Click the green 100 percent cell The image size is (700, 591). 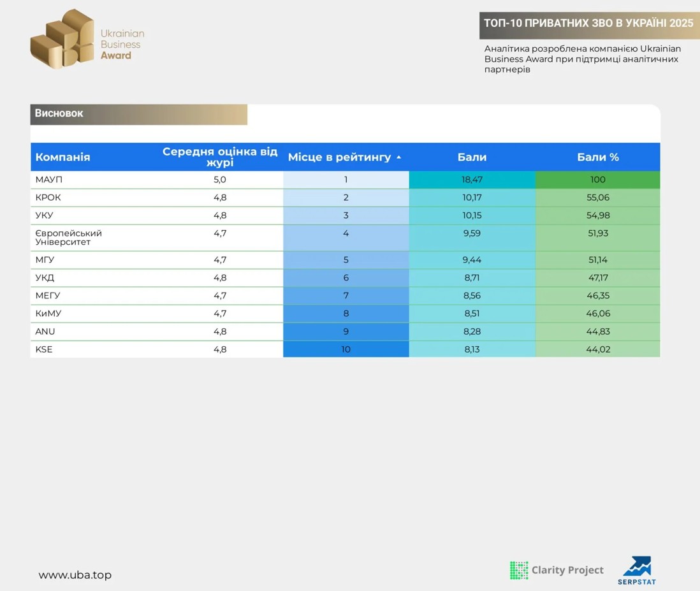click(597, 180)
